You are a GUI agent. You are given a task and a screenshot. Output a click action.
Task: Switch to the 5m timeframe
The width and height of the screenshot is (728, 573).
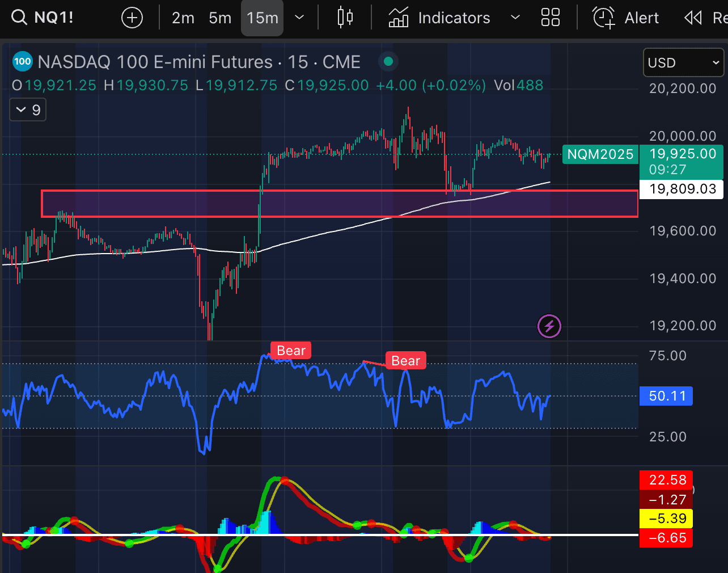point(220,18)
